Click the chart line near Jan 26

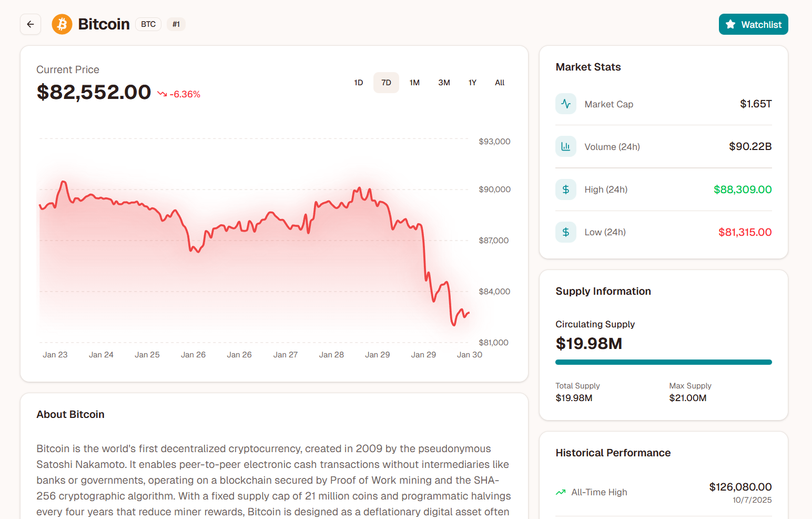(x=194, y=248)
